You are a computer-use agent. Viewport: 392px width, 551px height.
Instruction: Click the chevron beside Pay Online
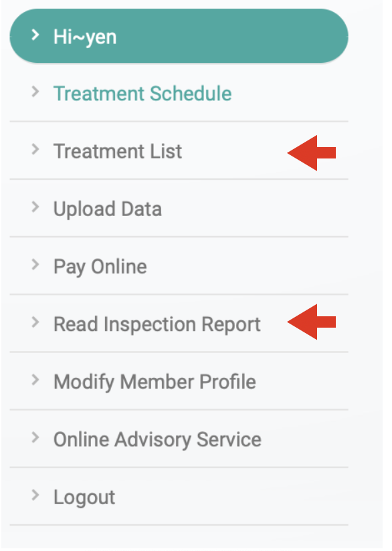(35, 265)
